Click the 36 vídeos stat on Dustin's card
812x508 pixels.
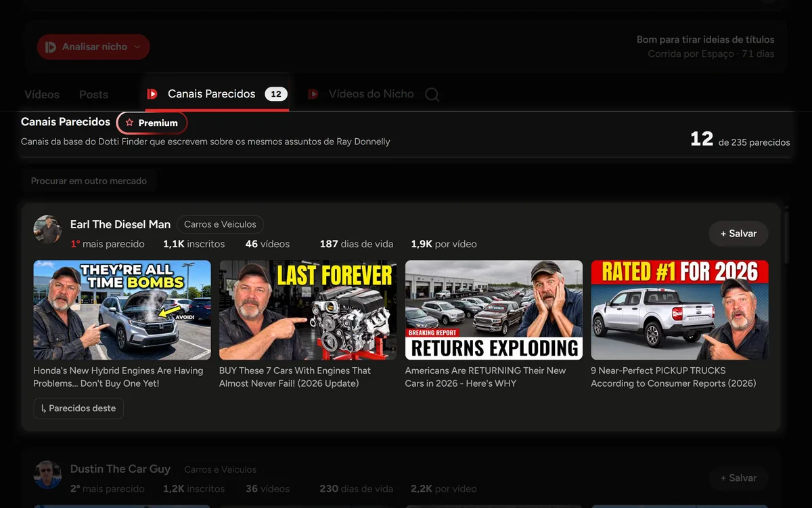click(267, 488)
